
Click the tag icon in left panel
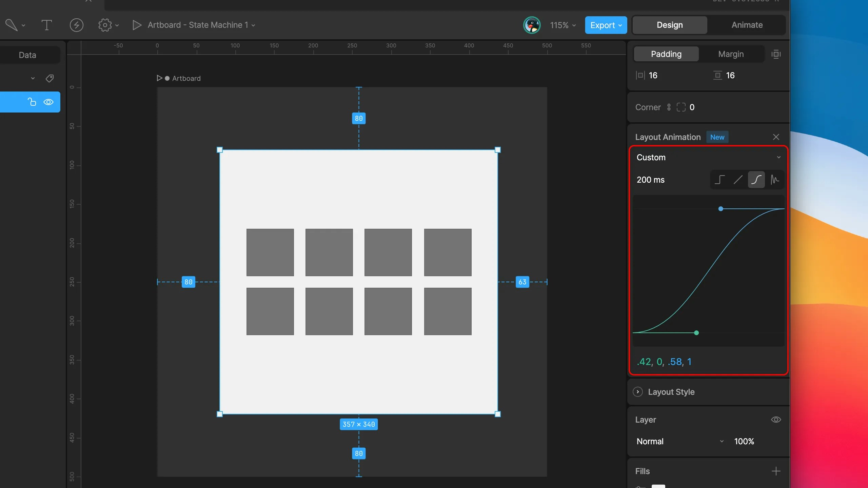coord(50,78)
